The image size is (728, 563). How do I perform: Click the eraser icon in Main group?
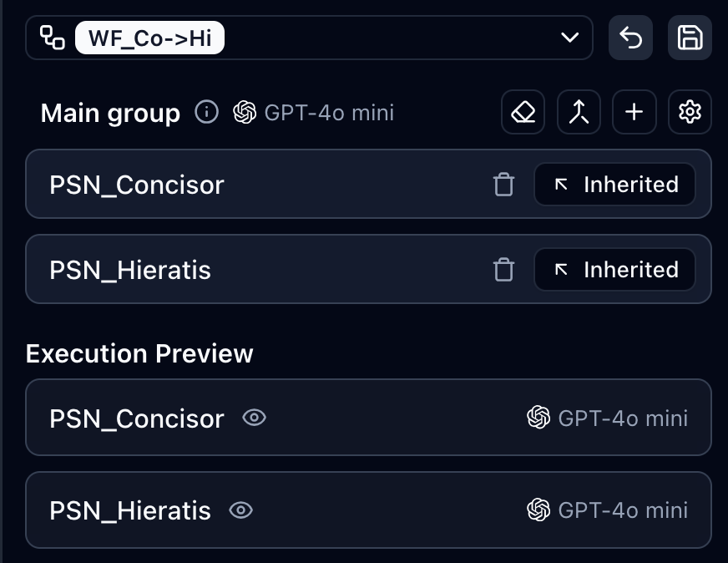click(x=523, y=112)
